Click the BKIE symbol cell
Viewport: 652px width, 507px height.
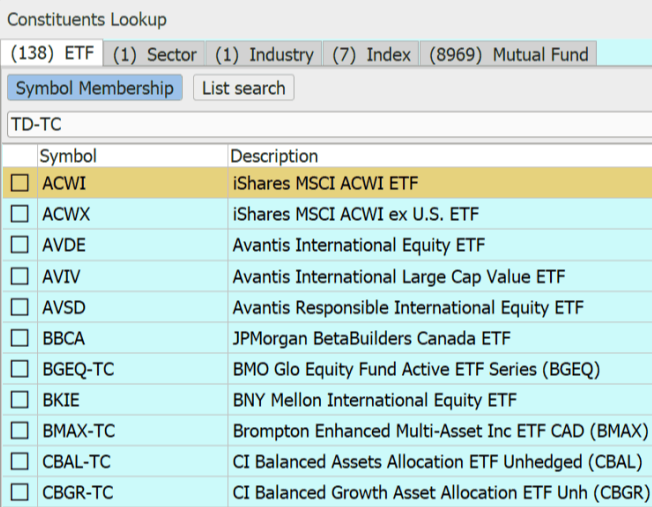(132, 400)
